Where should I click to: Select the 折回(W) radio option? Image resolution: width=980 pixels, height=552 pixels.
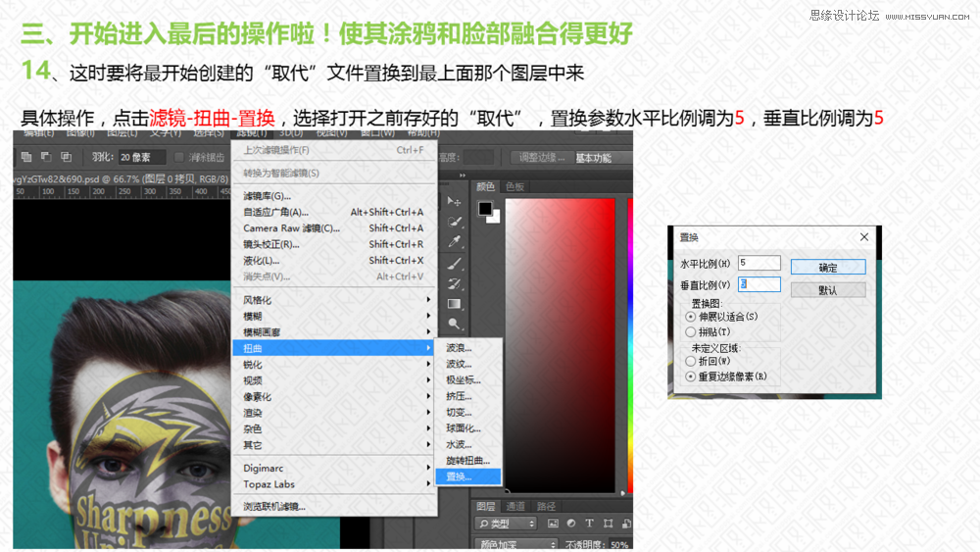click(x=691, y=362)
